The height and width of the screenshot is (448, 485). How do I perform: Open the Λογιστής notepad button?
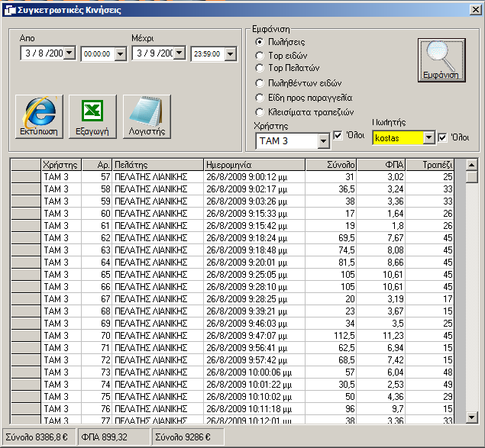click(147, 117)
